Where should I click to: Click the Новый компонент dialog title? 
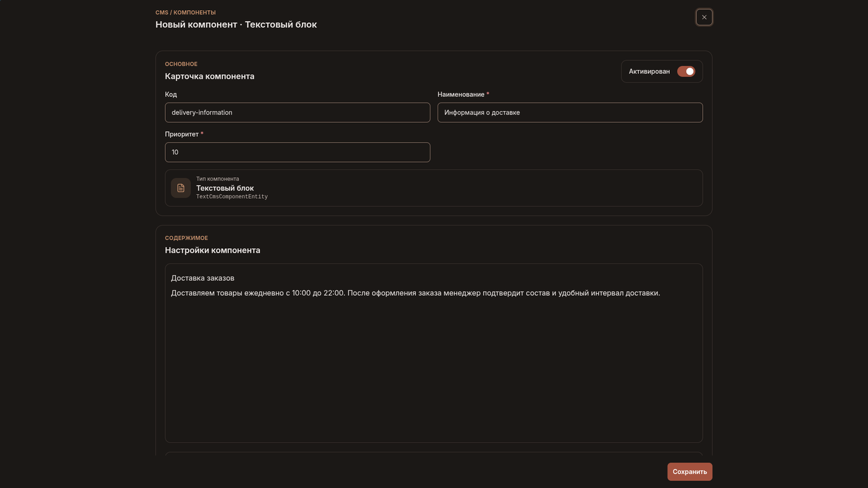[236, 25]
